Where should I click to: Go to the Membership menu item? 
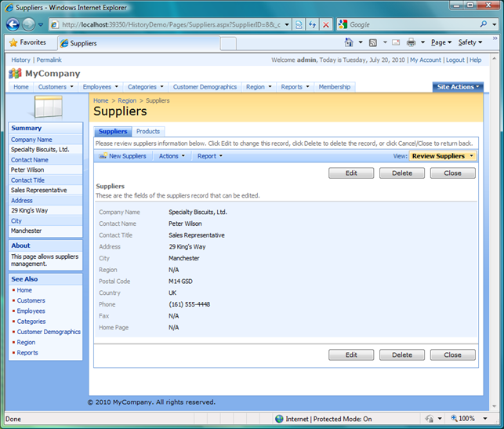(335, 87)
